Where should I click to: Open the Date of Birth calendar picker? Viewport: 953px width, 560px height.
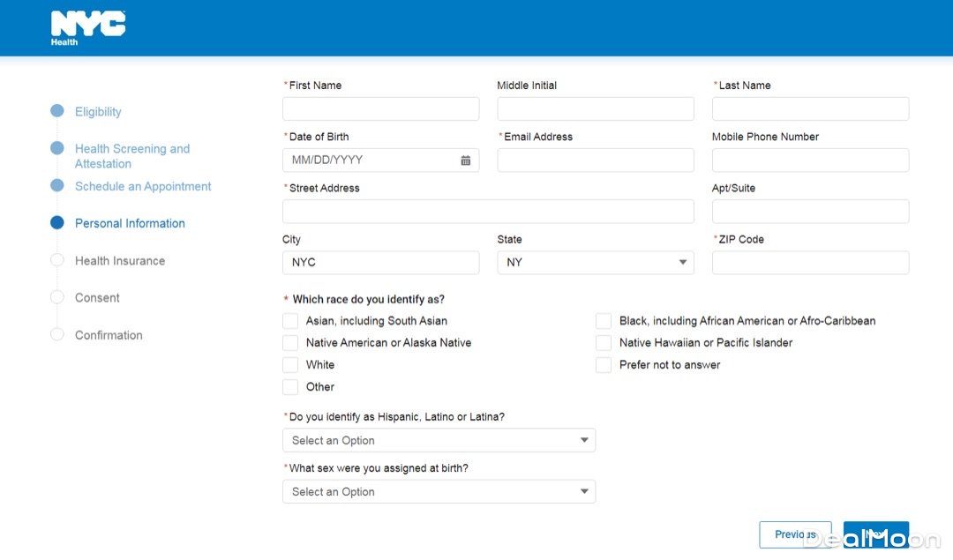[x=465, y=161]
